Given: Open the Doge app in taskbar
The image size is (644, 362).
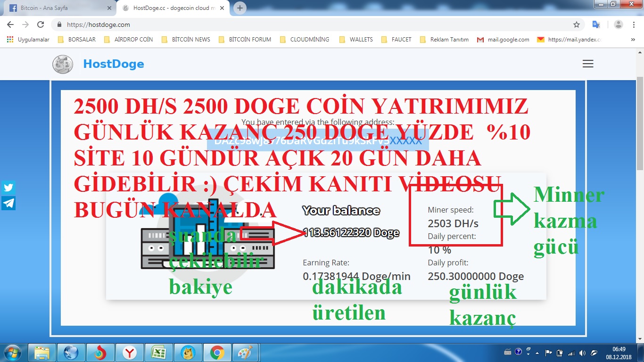Looking at the screenshot, I should (x=188, y=353).
